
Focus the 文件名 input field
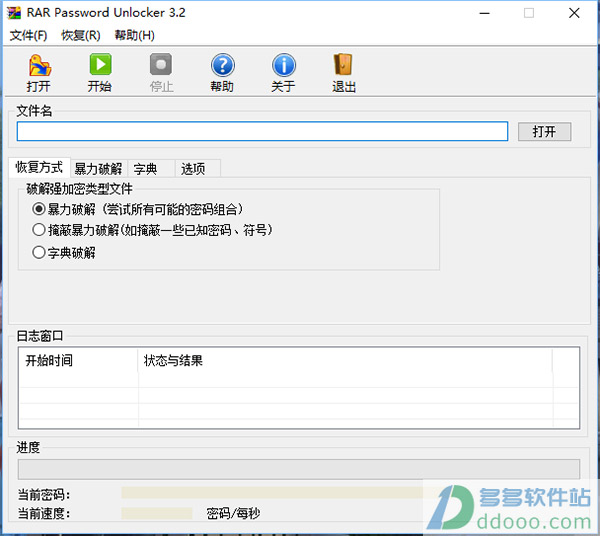262,131
